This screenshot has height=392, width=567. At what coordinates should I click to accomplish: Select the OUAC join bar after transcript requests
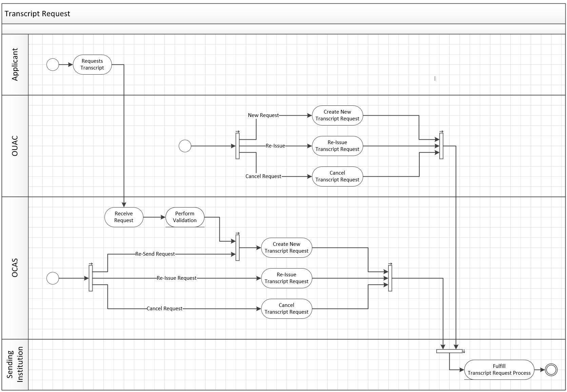[x=441, y=146]
